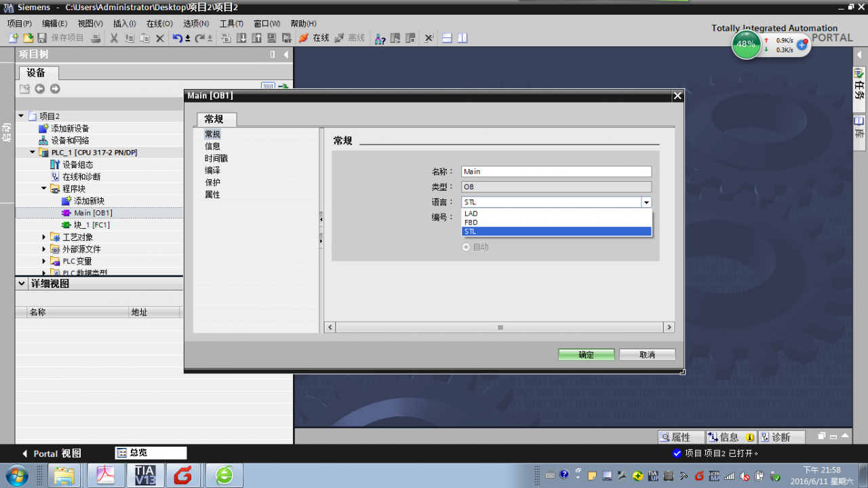
Task: Click the stop CPU toolbar icon
Action: click(409, 38)
